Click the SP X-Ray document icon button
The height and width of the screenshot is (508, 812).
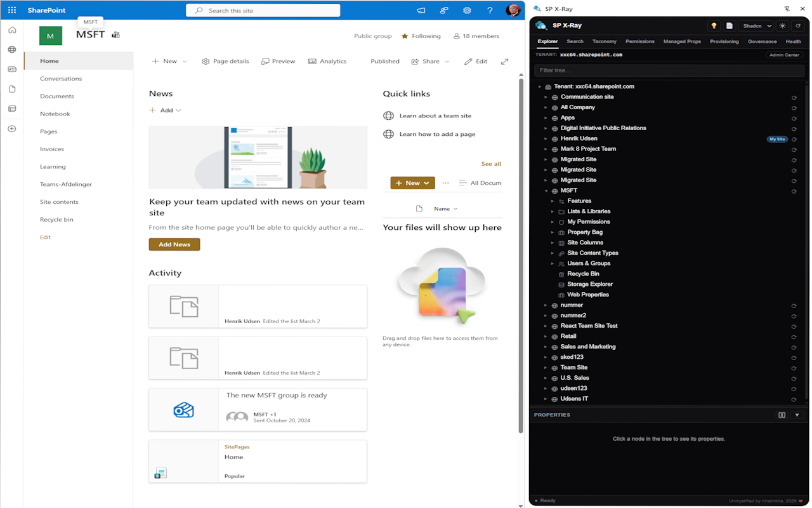tap(730, 26)
